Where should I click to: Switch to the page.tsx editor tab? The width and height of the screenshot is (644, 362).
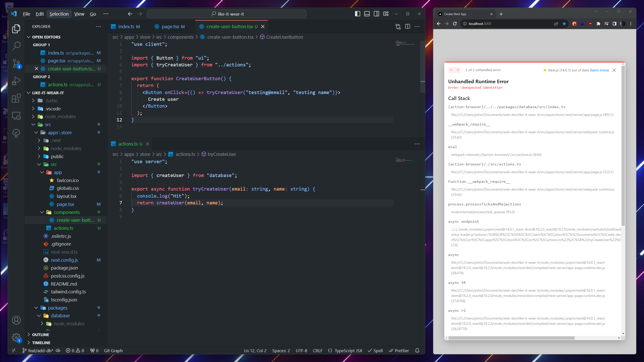[x=170, y=26]
